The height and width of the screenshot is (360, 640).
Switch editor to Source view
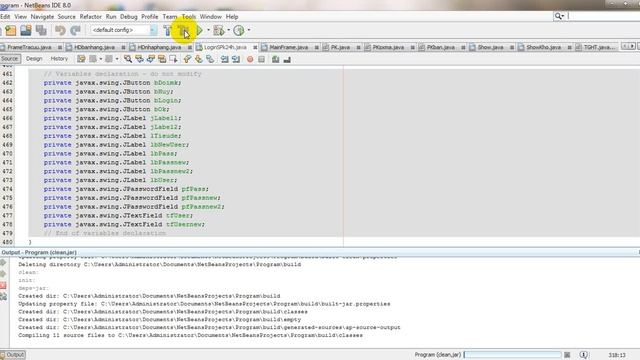click(x=10, y=59)
